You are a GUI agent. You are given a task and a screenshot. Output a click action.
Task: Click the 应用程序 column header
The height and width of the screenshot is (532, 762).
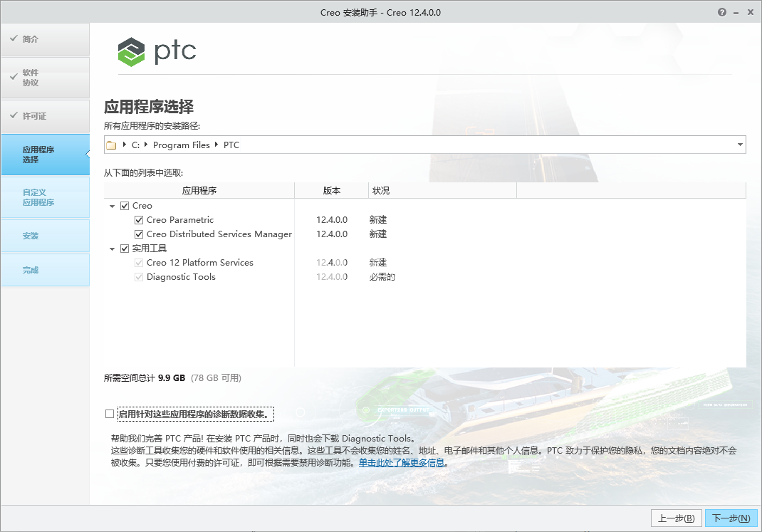(x=199, y=190)
